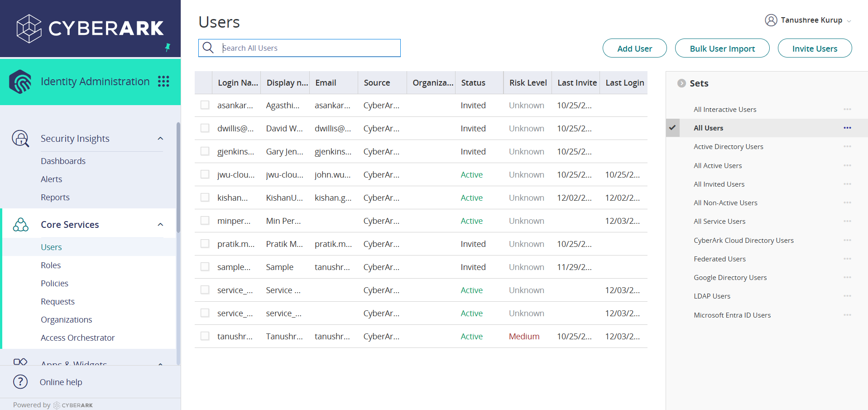
Task: Click the Bulk User Import button
Action: pyautogui.click(x=722, y=48)
